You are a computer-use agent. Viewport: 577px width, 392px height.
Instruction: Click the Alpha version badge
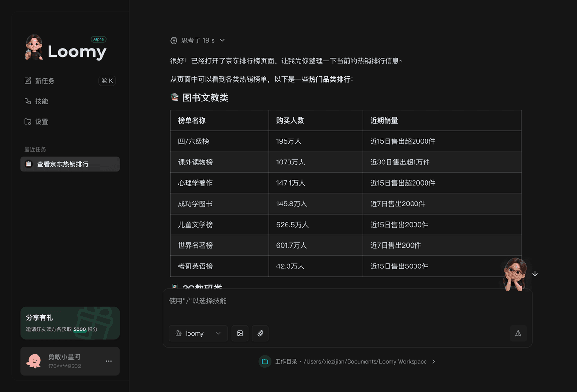click(99, 39)
